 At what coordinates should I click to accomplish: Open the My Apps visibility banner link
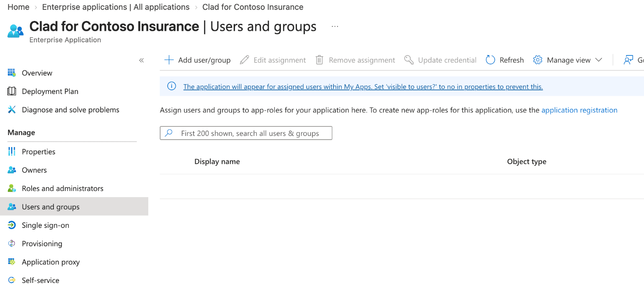[363, 87]
